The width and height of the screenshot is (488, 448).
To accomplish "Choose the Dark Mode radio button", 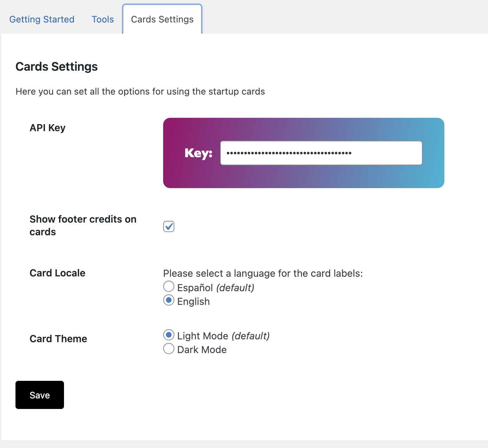I will pyautogui.click(x=169, y=348).
